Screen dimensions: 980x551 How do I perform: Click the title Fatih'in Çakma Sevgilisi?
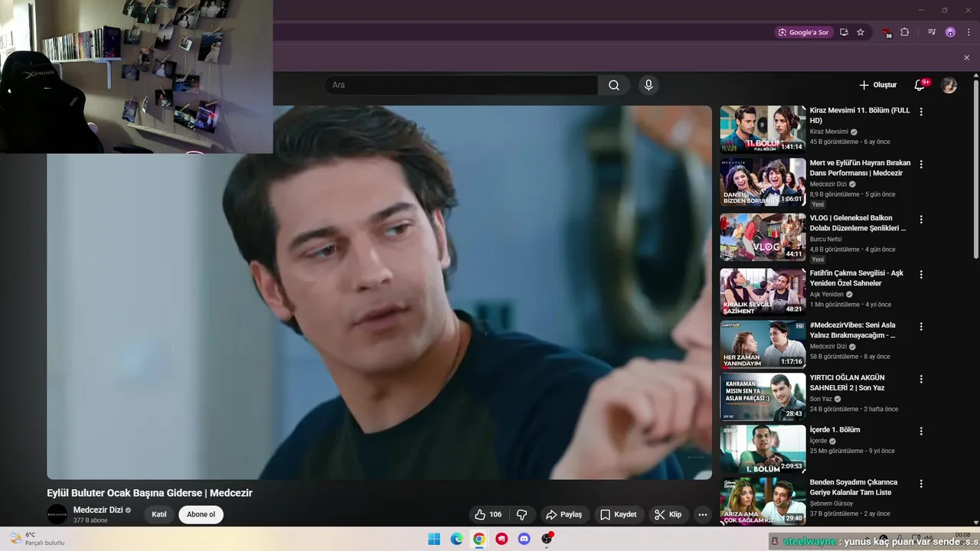point(857,278)
